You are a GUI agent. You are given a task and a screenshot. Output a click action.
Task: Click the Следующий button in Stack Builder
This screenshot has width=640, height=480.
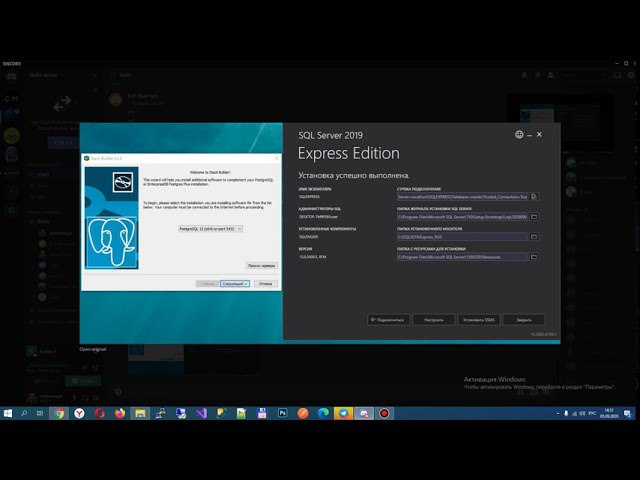235,284
